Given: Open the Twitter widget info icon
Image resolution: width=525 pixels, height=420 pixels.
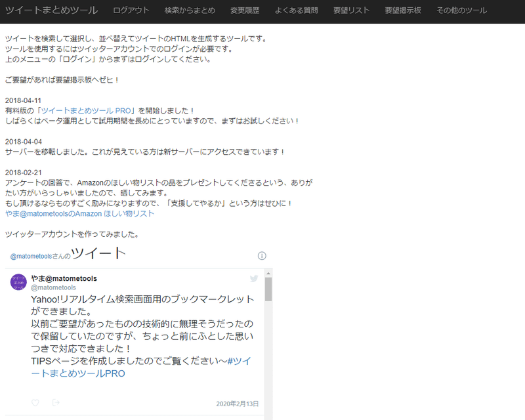Looking at the screenshot, I should (262, 256).
